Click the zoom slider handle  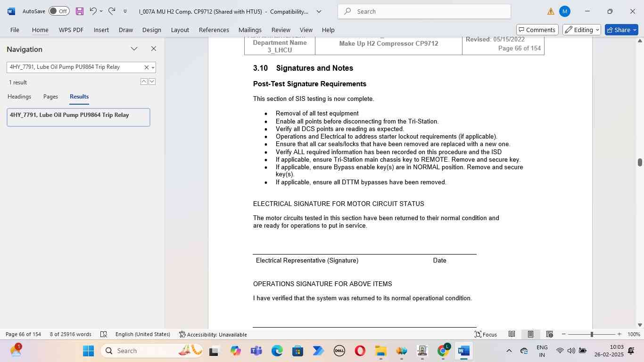[x=592, y=334]
